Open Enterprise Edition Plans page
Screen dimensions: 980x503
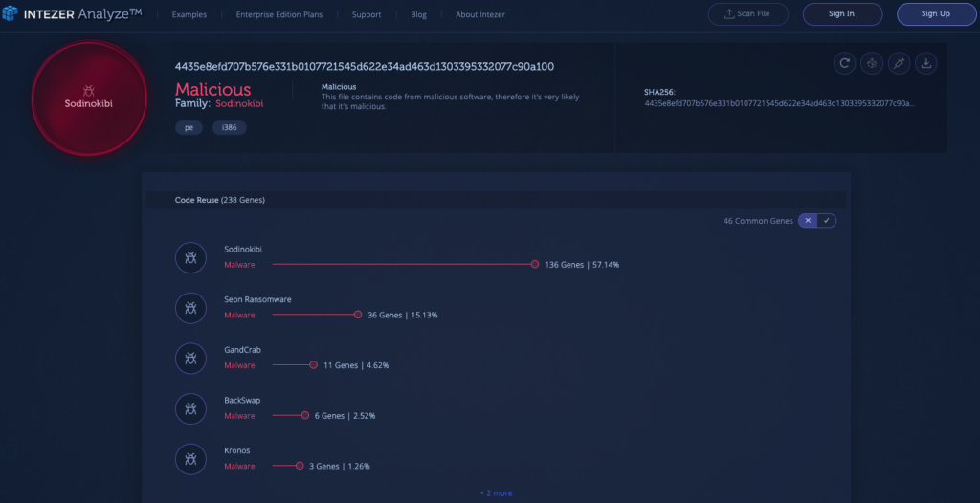click(279, 14)
